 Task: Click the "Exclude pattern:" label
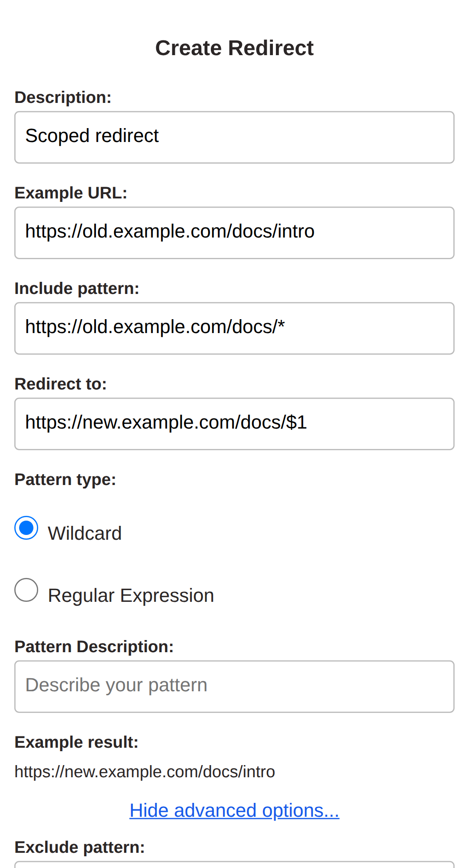tap(79, 847)
